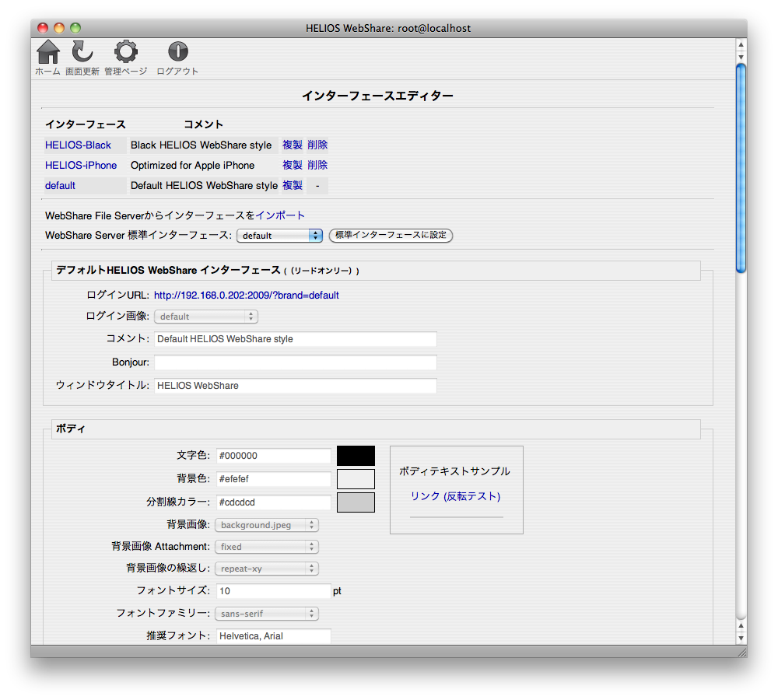Viewport: 778px width, 700px height.
Task: Open the ログイン画像 login image dropdown
Action: click(x=206, y=317)
